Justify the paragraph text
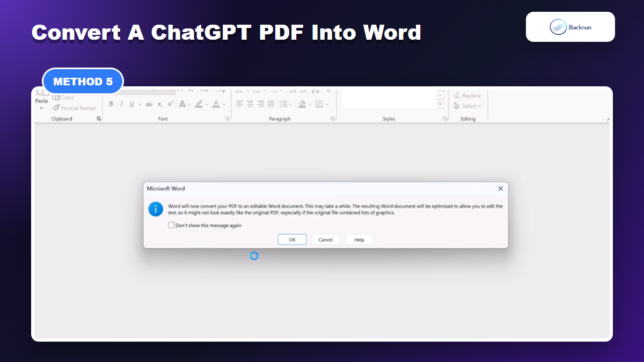Screen dimensions: 644x362 (270, 104)
